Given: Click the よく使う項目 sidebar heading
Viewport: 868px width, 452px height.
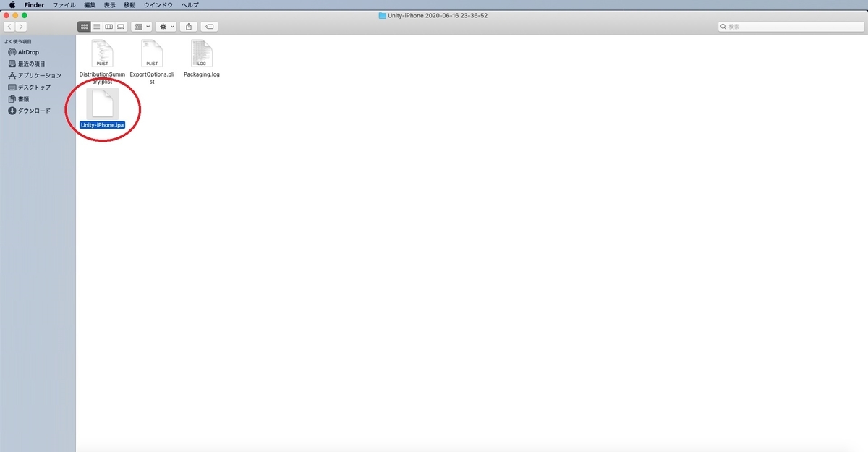Looking at the screenshot, I should [18, 42].
